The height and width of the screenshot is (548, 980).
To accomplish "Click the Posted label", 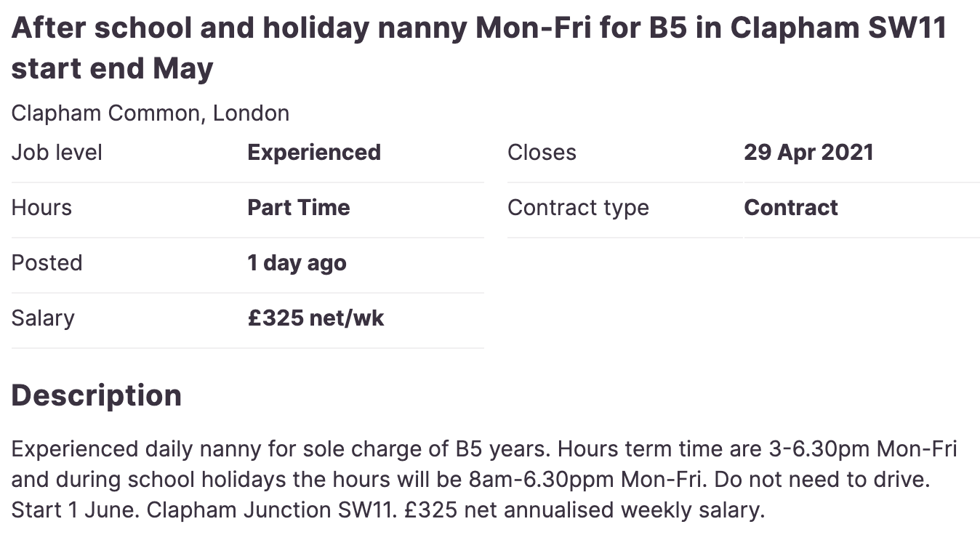I will pyautogui.click(x=47, y=263).
